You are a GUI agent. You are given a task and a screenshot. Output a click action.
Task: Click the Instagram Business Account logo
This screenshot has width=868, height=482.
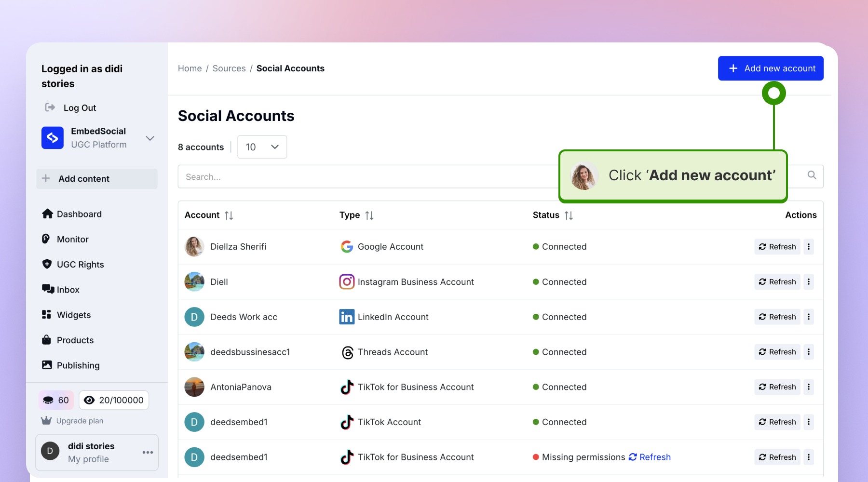coord(347,281)
